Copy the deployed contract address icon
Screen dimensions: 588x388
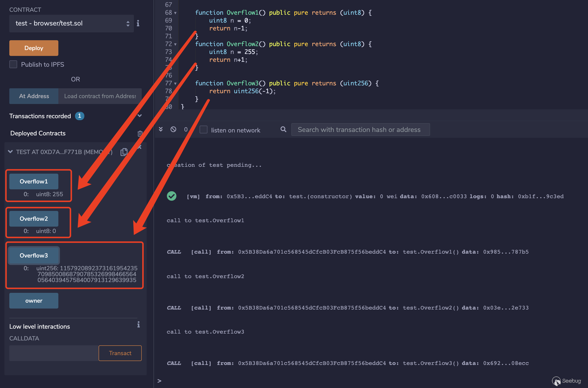(x=124, y=152)
